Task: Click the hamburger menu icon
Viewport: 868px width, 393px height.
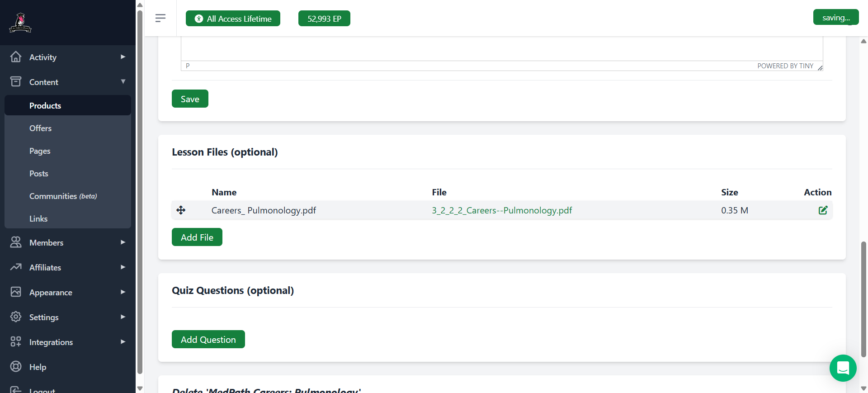Action: pyautogui.click(x=160, y=18)
